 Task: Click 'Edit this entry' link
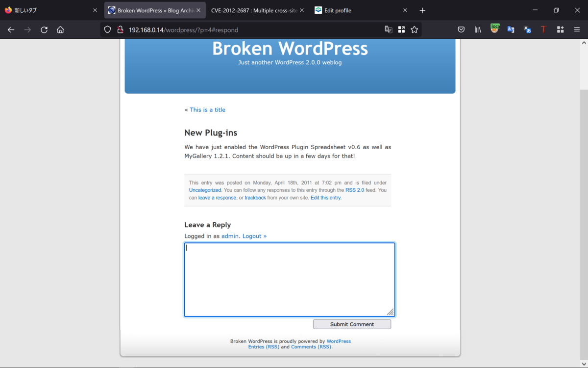pyautogui.click(x=326, y=198)
